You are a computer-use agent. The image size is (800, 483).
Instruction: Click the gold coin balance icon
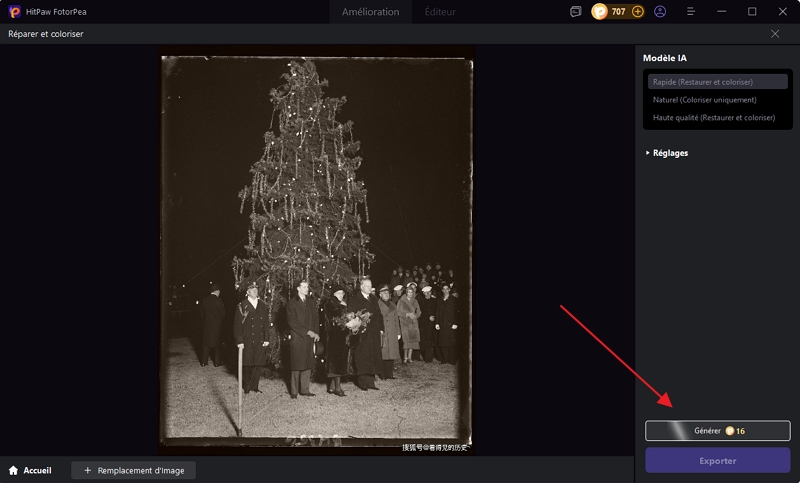coord(599,11)
